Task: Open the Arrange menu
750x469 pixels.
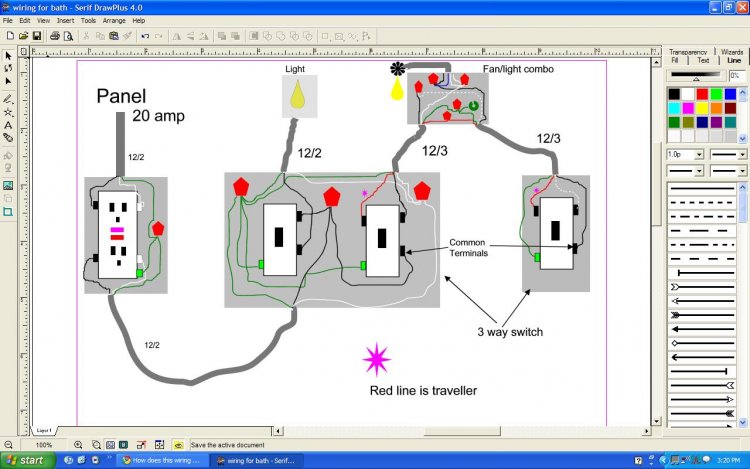Action: click(x=114, y=20)
